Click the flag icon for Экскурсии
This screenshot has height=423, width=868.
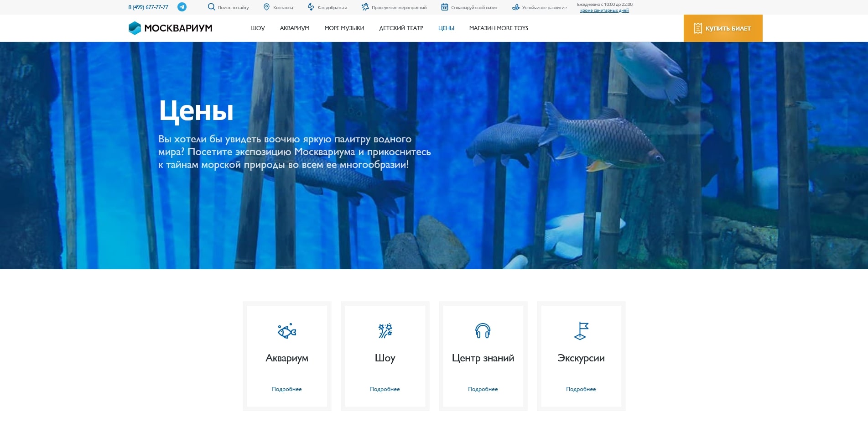pos(581,330)
